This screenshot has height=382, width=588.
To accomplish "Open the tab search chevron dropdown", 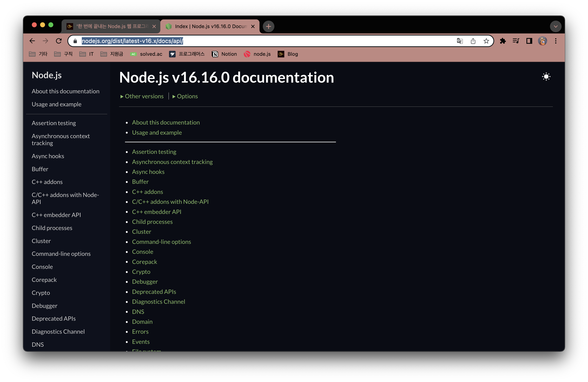I will pos(555,26).
